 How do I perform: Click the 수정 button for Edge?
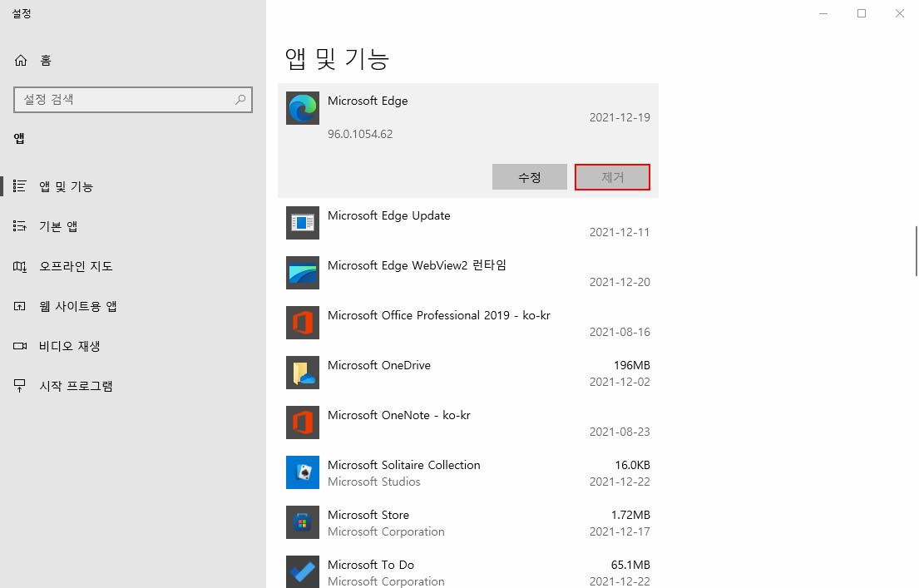pyautogui.click(x=529, y=177)
